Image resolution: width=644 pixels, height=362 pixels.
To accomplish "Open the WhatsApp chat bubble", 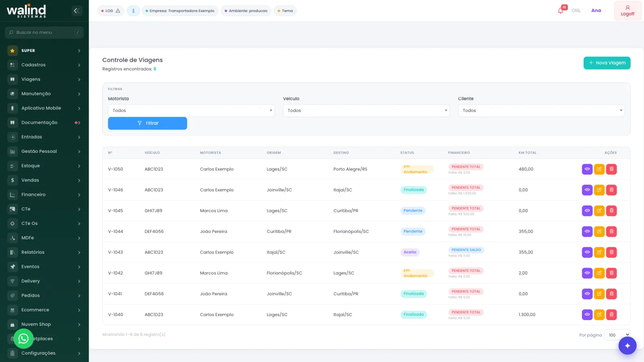I will click(23, 339).
